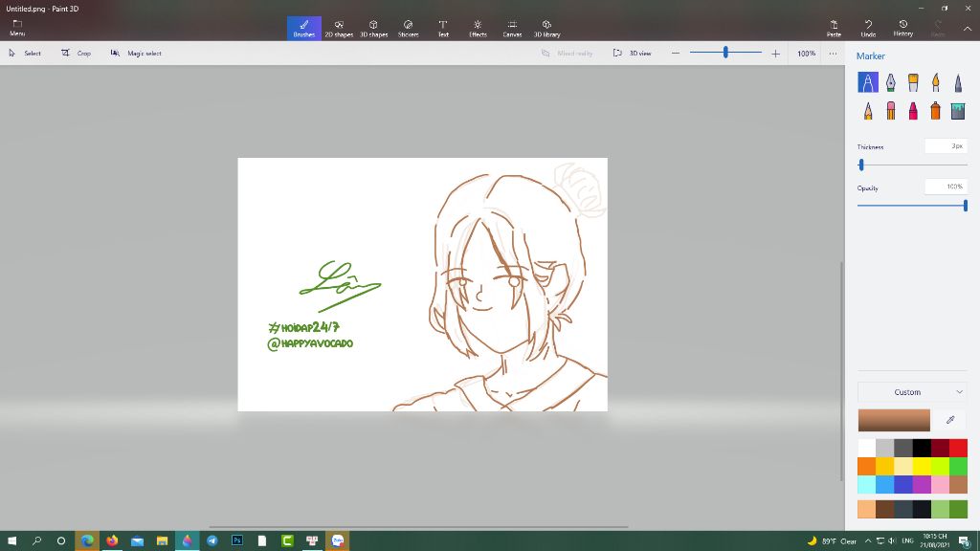Viewport: 980px width, 551px height.
Task: Open Telegram from the taskbar
Action: click(x=212, y=541)
